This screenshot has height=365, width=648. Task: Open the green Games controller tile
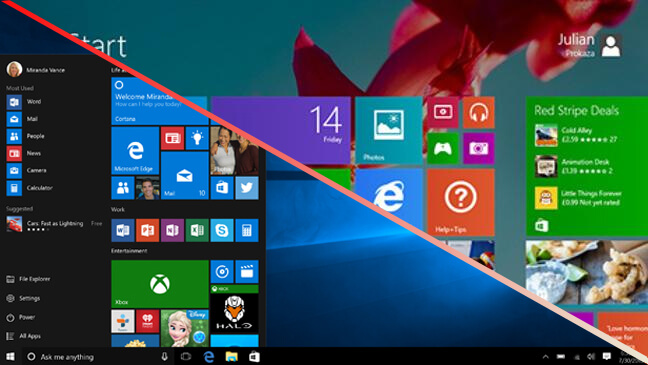point(443,148)
